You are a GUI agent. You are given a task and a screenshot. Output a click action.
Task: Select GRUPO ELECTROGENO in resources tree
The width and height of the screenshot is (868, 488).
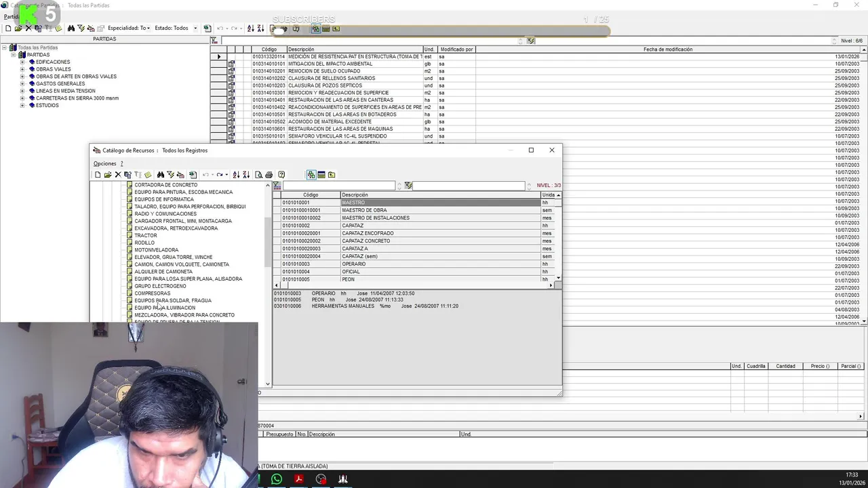point(160,286)
